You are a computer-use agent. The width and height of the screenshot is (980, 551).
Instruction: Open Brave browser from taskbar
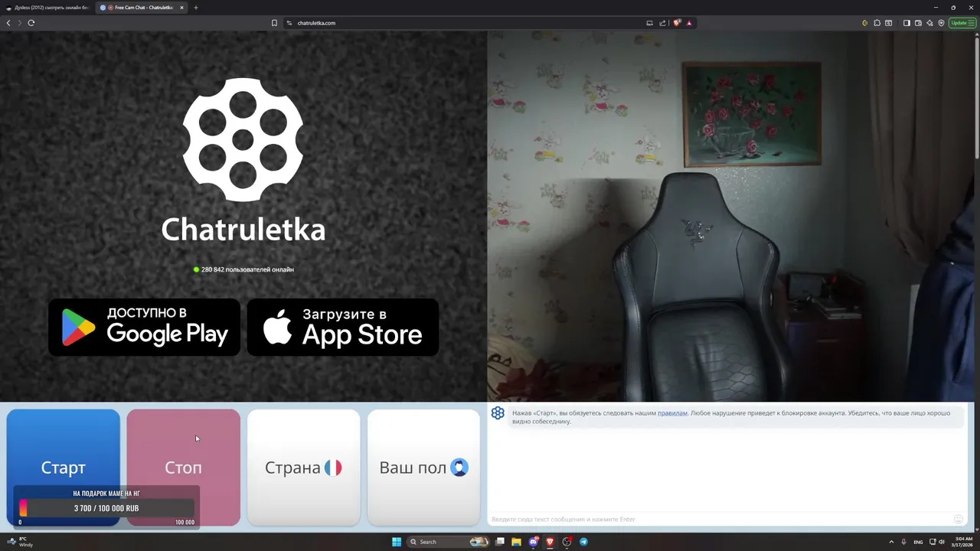coord(550,542)
